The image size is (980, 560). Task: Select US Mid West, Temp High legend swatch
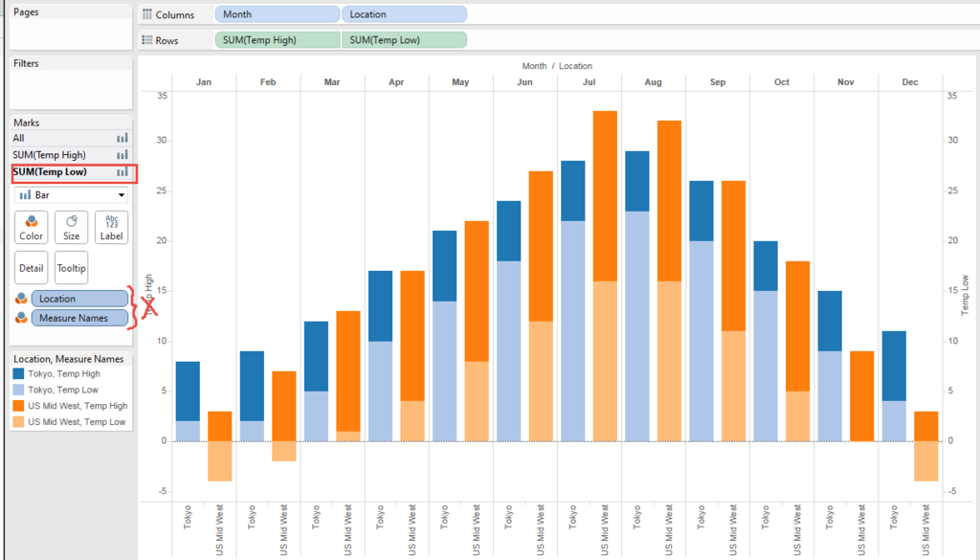tap(19, 406)
